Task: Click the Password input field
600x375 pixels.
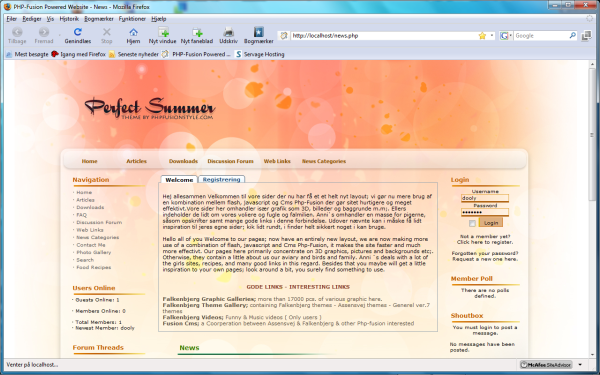Action: click(x=485, y=212)
